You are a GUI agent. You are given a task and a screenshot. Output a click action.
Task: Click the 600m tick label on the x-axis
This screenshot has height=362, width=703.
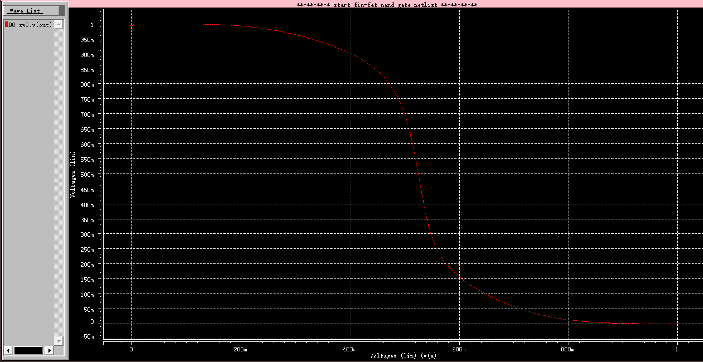[x=459, y=349]
